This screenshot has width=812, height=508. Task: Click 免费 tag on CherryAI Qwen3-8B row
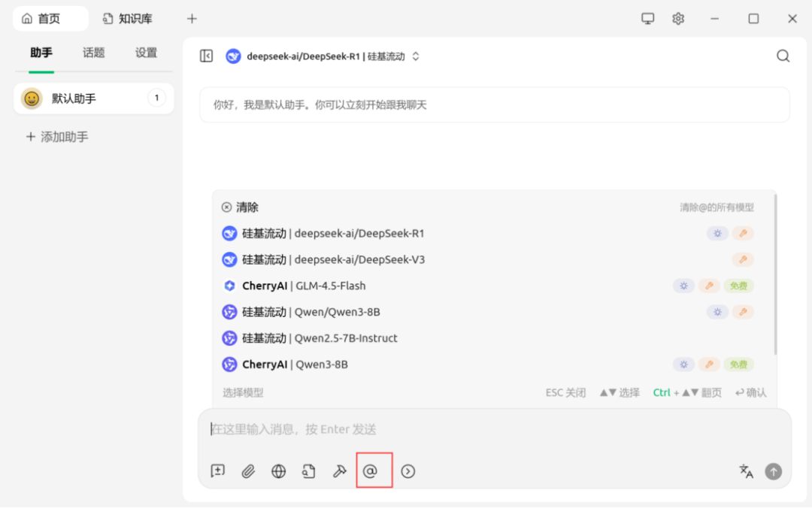pyautogui.click(x=738, y=364)
